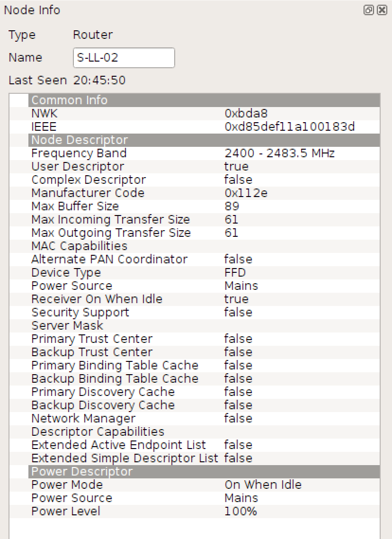Screen dimensions: 392x539
Task: Click the Type Router label
Action: 93,35
